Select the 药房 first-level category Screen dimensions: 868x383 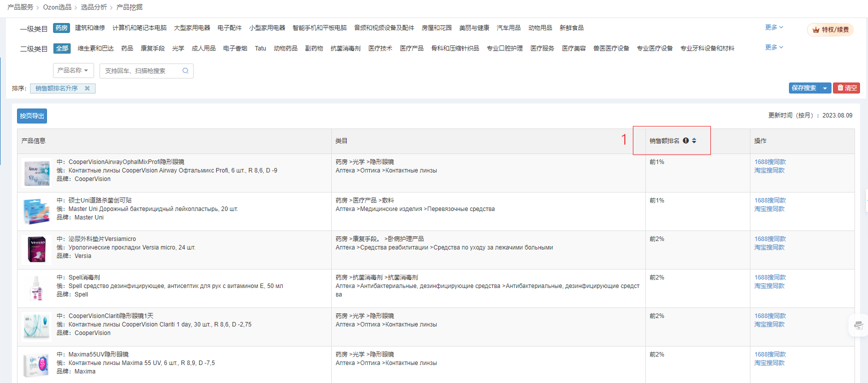[x=62, y=28]
